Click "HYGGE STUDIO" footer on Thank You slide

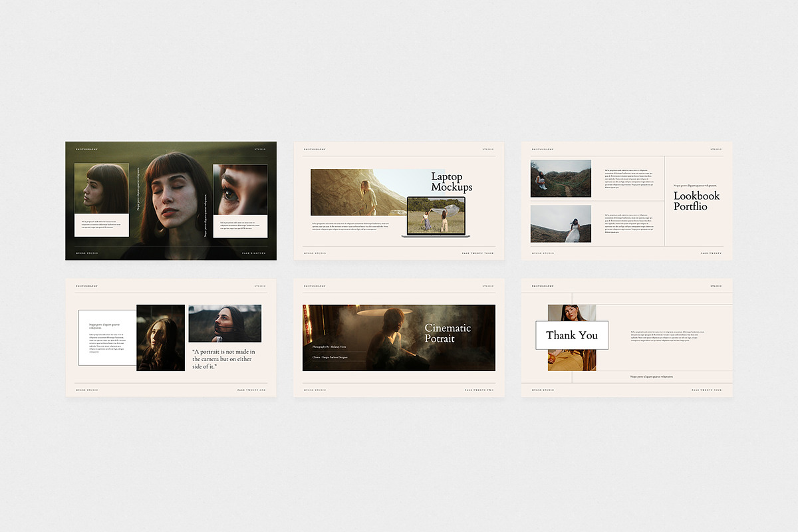tap(543, 390)
